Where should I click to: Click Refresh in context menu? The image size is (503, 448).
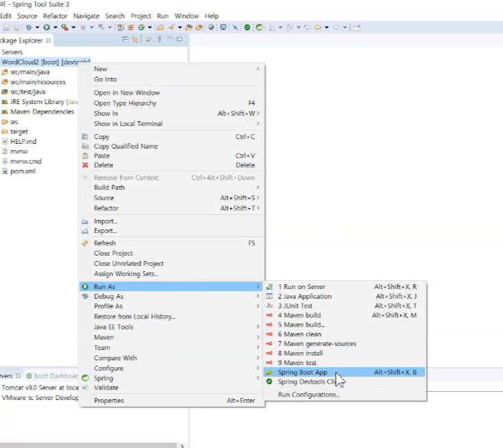[x=171, y=243]
